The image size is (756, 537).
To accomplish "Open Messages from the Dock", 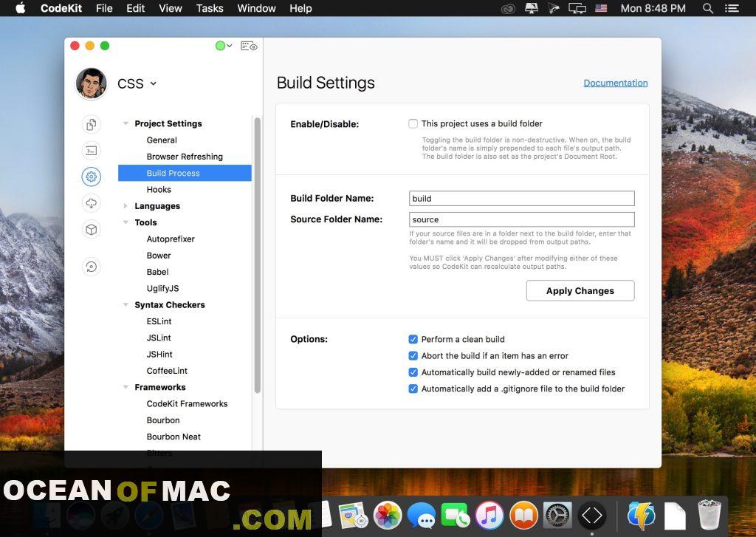I will click(x=422, y=516).
